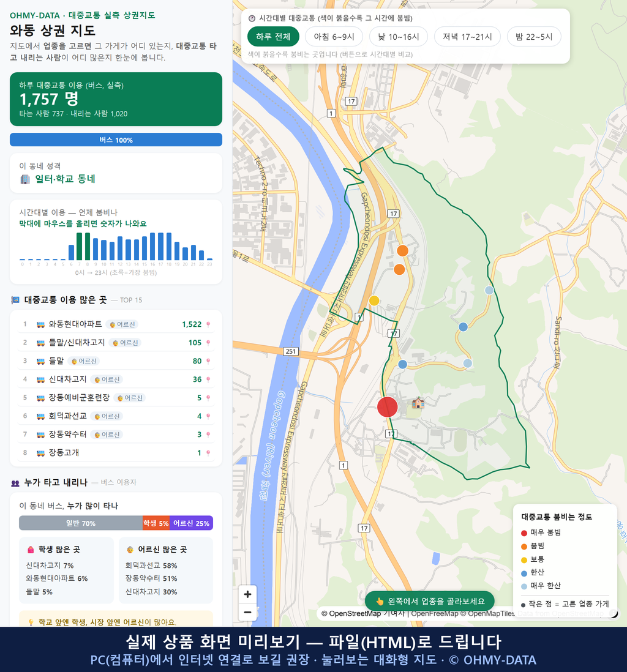
Task: Click the 어르신 25% segment of rider bar
Action: click(191, 523)
